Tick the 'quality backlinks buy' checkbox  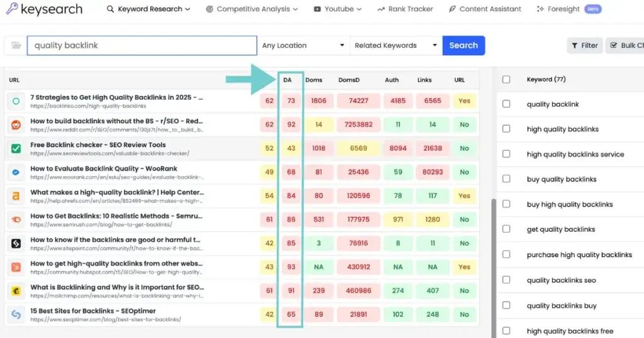tap(506, 305)
